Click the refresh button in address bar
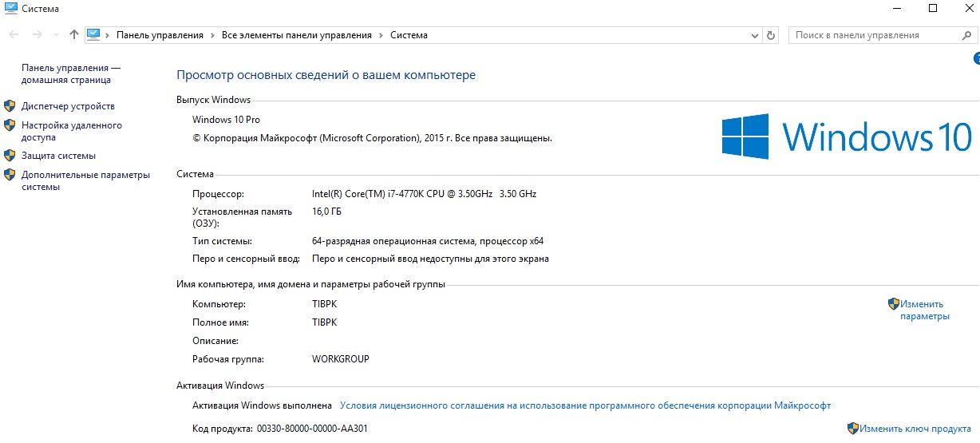 (x=771, y=35)
